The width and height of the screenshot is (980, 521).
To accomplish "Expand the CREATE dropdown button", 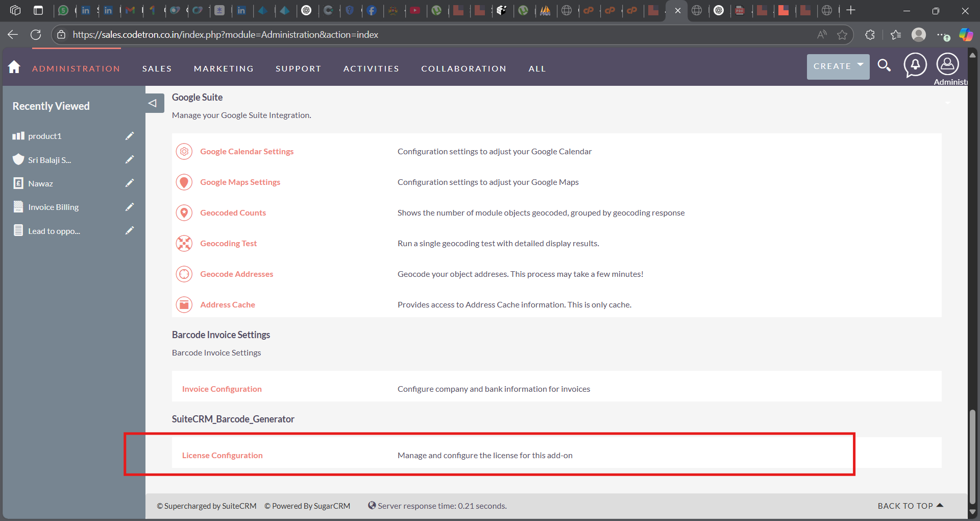I will tap(838, 66).
